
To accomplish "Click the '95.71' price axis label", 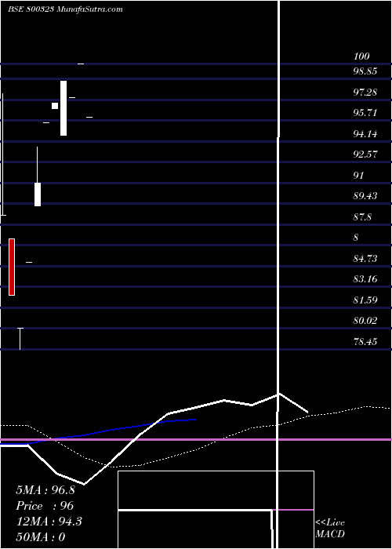I will pyautogui.click(x=365, y=113).
